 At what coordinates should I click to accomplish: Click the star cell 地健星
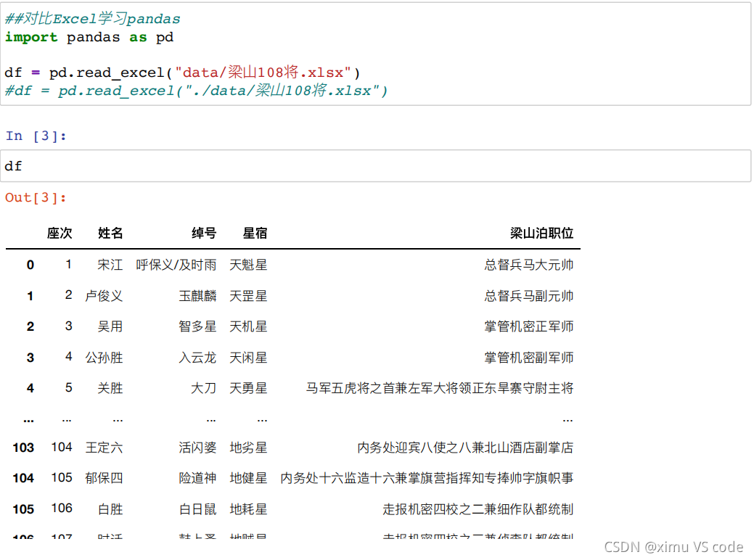click(248, 478)
